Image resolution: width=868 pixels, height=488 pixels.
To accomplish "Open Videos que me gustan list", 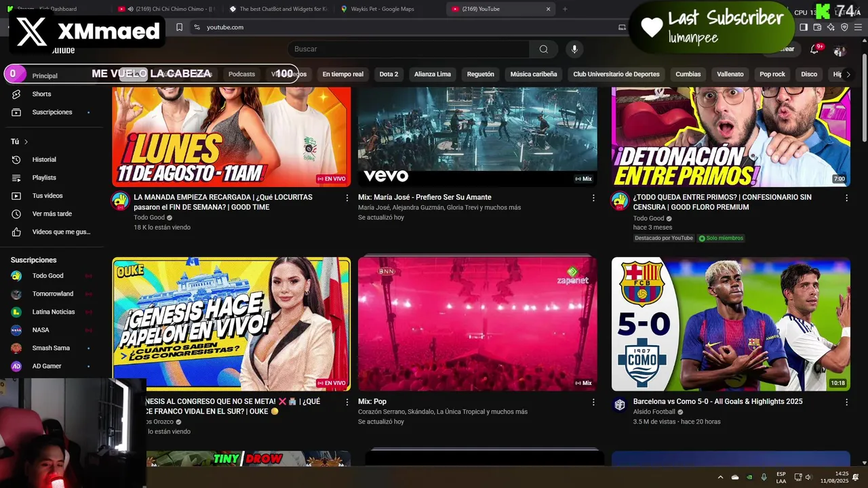I will click(x=52, y=232).
